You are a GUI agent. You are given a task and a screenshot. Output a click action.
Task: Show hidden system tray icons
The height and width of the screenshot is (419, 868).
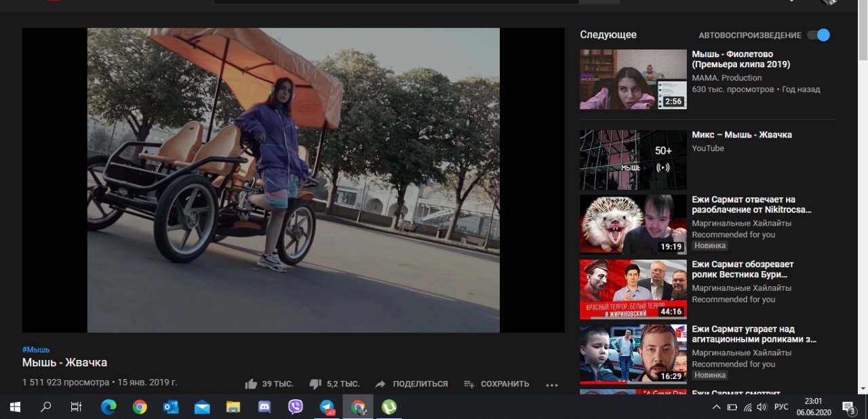click(x=716, y=407)
